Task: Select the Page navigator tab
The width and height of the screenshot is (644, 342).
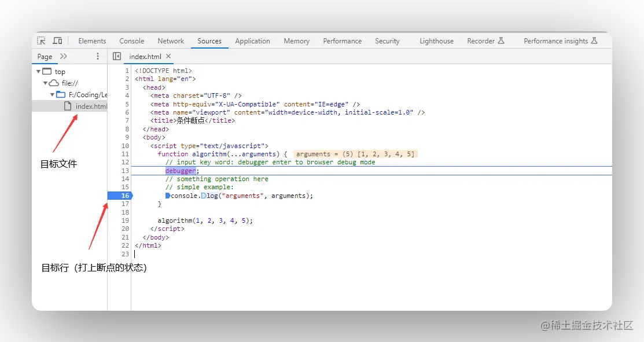Action: tap(45, 57)
